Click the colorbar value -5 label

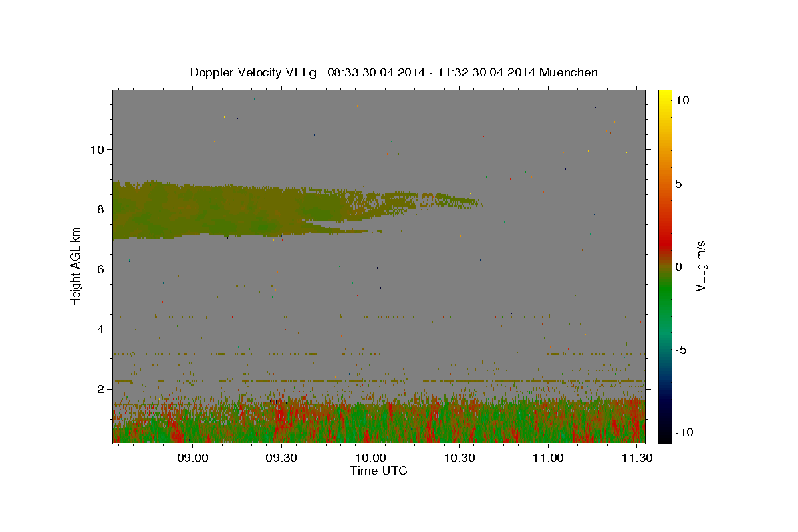coord(682,350)
